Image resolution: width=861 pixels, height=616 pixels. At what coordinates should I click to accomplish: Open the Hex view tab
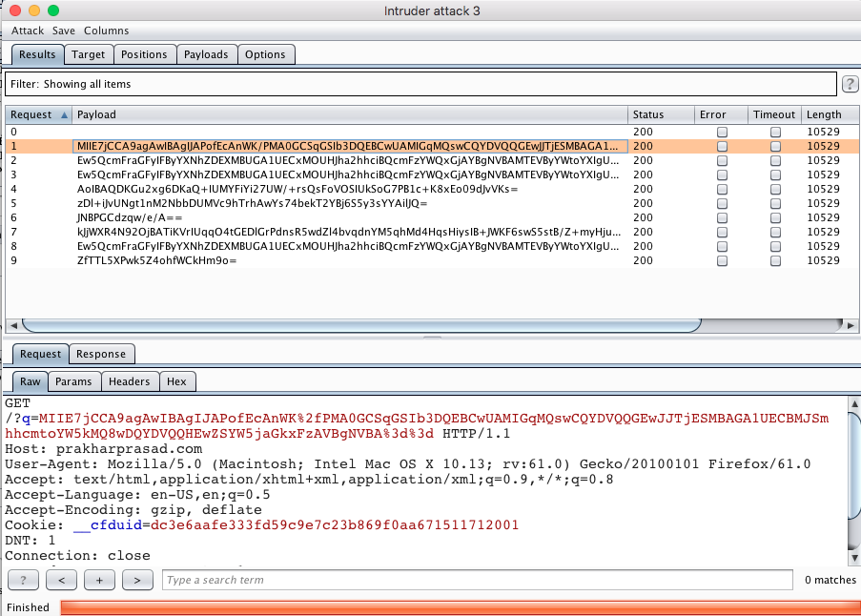176,381
